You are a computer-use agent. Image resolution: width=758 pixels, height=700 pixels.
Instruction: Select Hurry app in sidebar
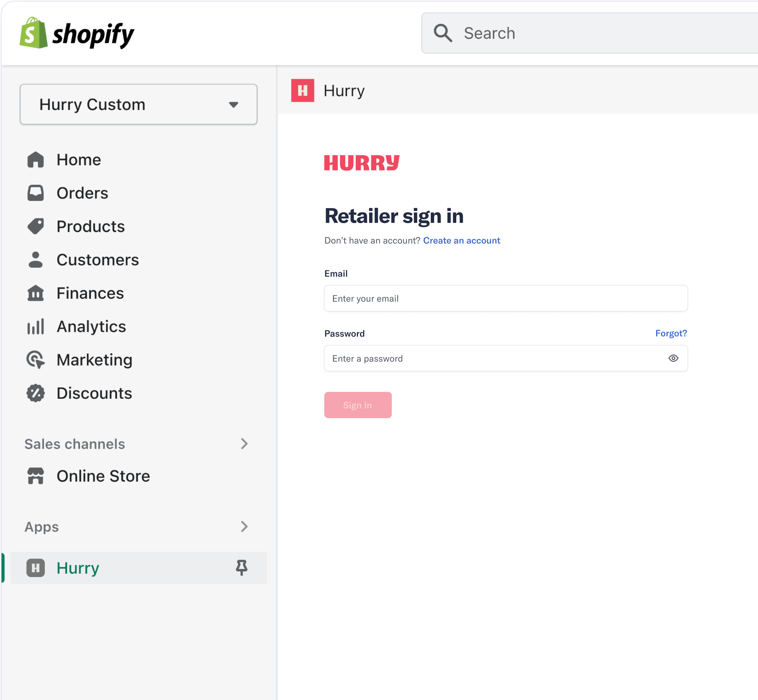coord(139,568)
